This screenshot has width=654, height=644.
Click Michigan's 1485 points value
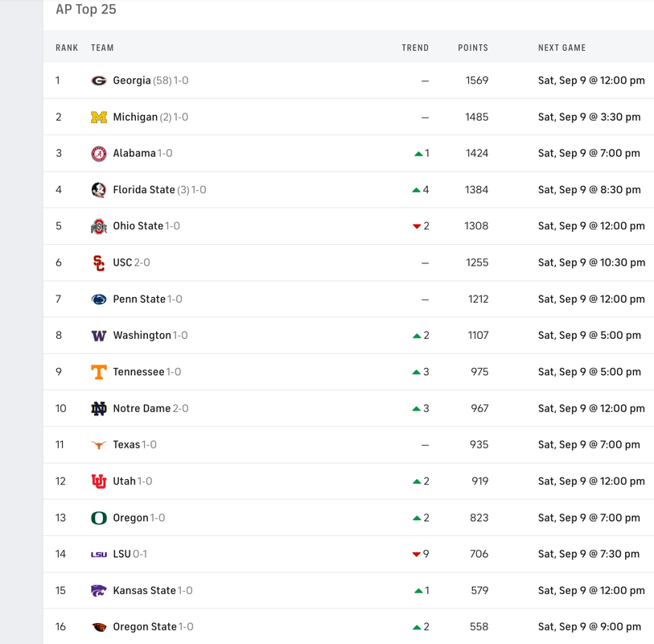477,118
